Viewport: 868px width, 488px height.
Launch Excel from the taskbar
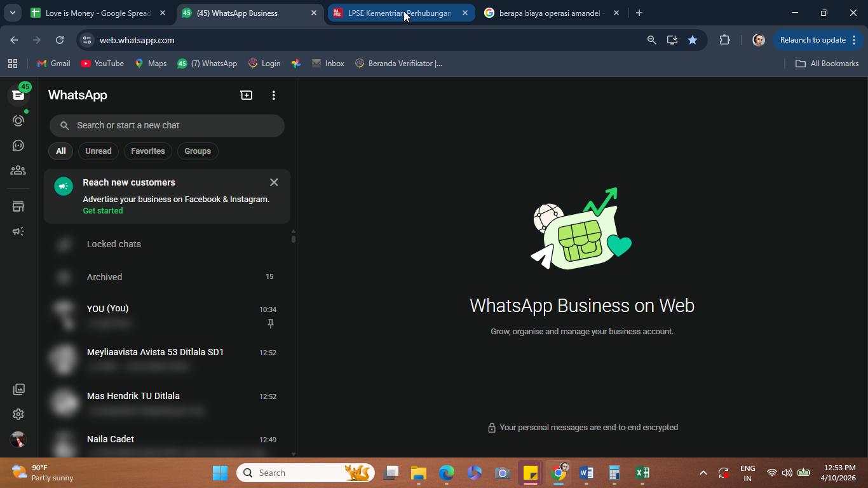(642, 473)
